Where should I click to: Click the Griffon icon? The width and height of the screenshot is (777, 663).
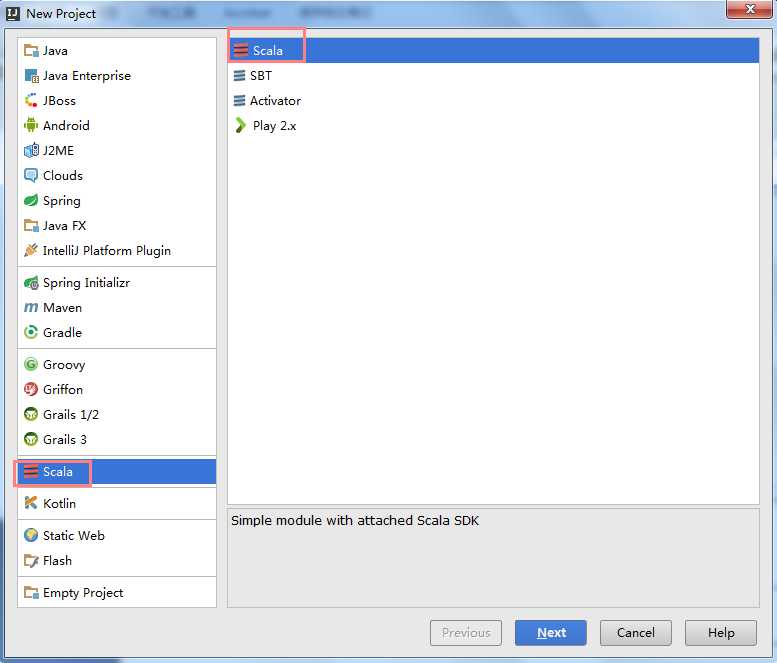pos(31,389)
